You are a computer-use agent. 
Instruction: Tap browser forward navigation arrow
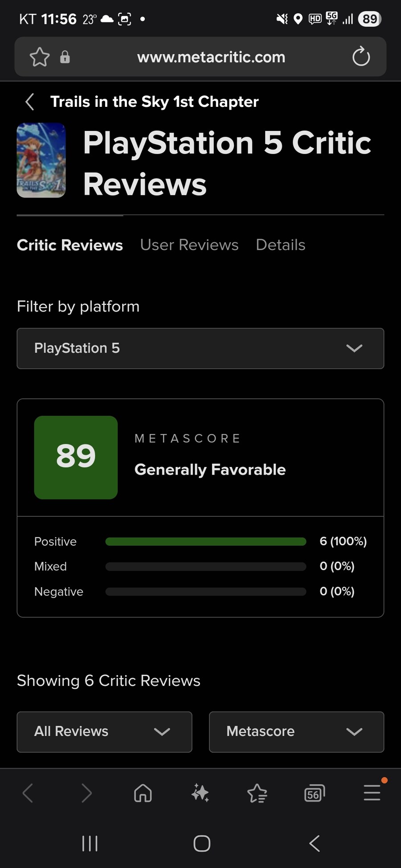86,793
